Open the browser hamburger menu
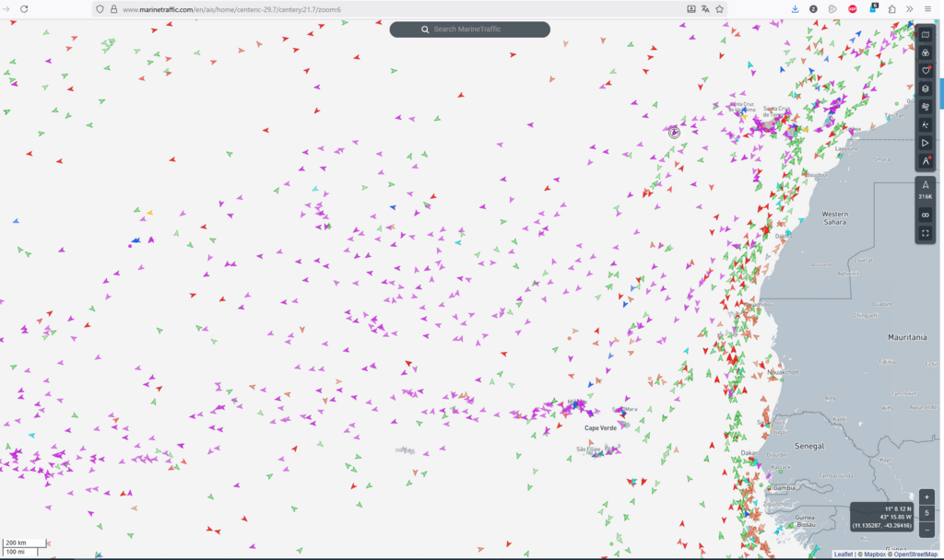 (928, 8)
